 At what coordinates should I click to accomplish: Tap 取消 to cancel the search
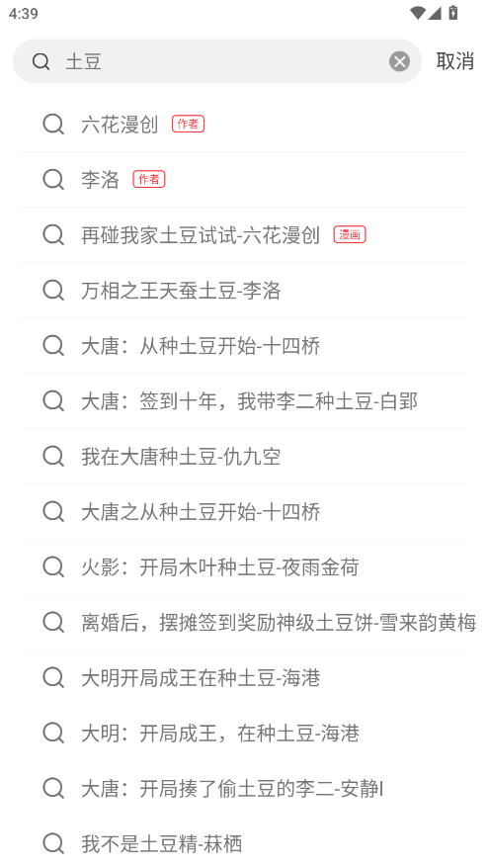pyautogui.click(x=454, y=61)
